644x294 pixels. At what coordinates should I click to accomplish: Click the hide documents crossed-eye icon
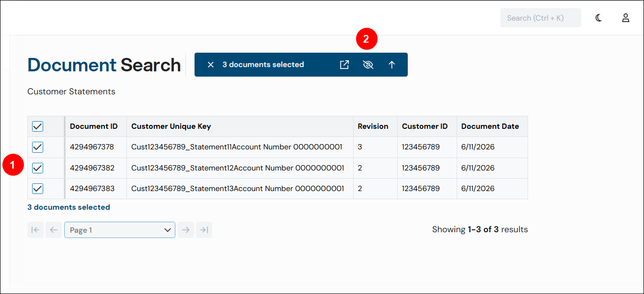pyautogui.click(x=368, y=65)
